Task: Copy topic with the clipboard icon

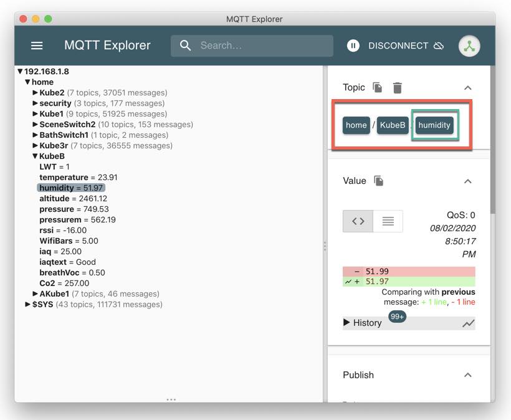Action: tap(378, 87)
